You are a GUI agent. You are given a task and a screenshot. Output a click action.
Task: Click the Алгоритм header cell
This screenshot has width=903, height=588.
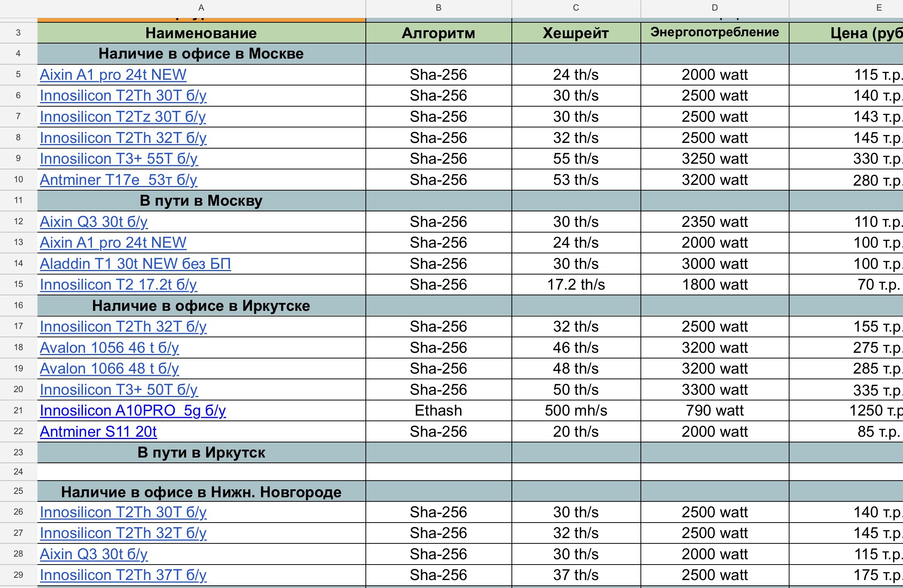coord(438,33)
